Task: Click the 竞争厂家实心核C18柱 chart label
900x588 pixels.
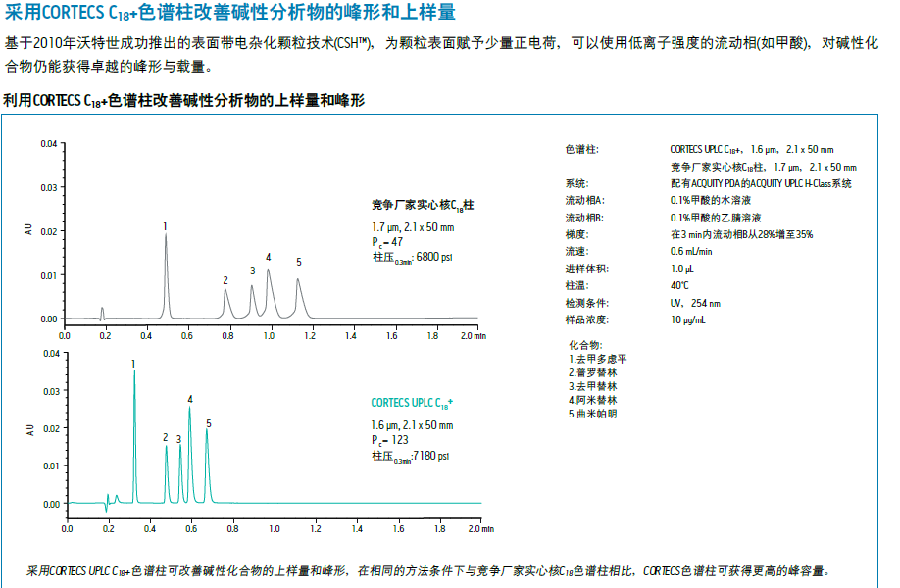Action: (423, 205)
